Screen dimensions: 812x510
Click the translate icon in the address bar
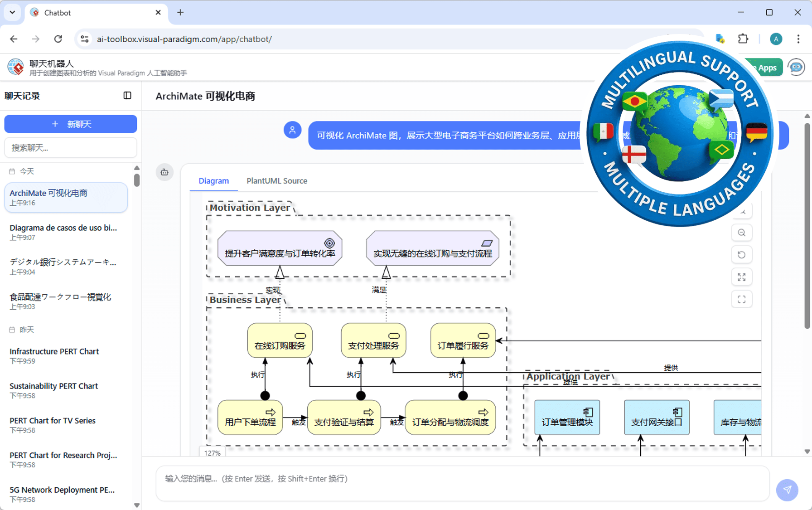720,39
